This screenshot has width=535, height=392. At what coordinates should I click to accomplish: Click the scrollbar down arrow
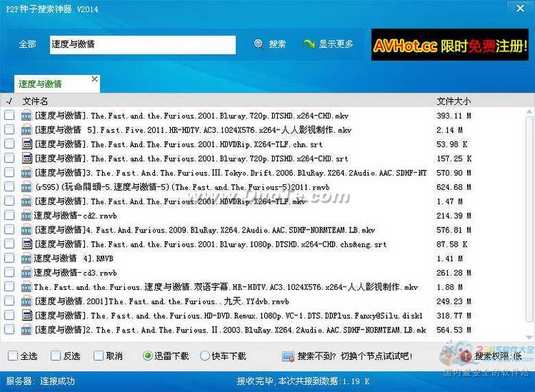pyautogui.click(x=529, y=337)
